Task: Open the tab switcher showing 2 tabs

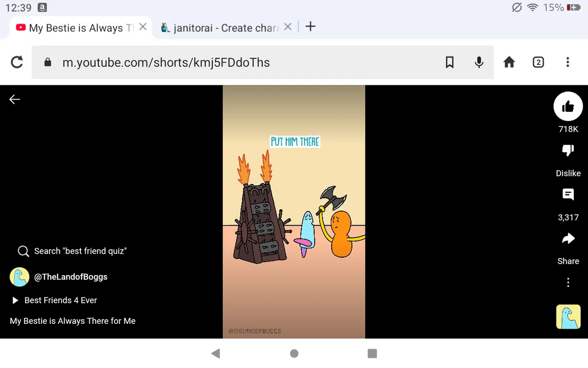Action: click(x=538, y=62)
